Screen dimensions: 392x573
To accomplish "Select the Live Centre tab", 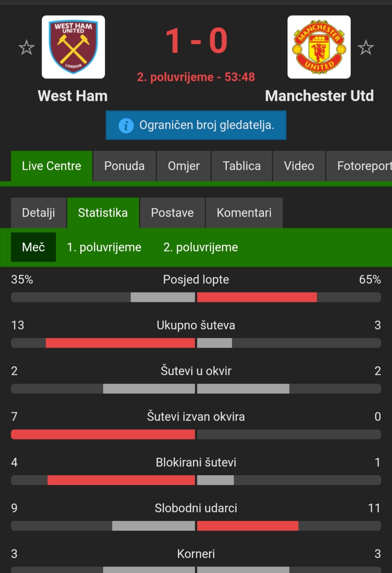I will [x=52, y=166].
